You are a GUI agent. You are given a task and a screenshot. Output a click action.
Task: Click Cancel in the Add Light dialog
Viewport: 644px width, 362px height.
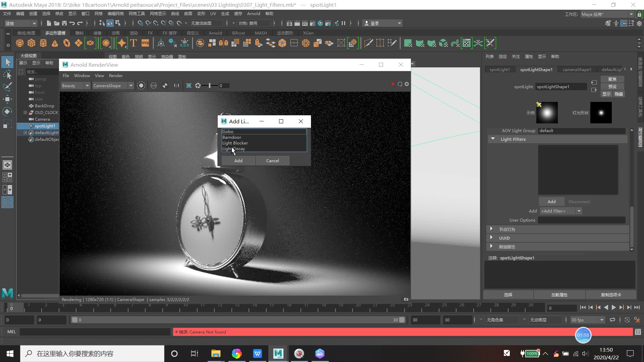272,160
